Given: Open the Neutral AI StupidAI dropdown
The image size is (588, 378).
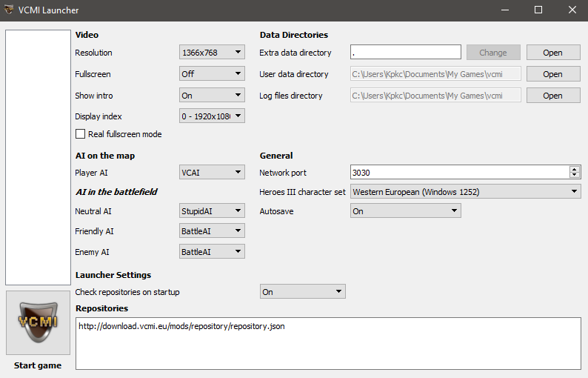Looking at the screenshot, I should 212,211.
